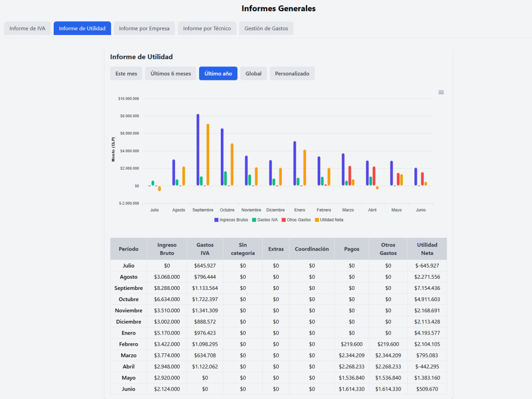
Task: Select the Octubre row label in table
Action: click(x=129, y=299)
